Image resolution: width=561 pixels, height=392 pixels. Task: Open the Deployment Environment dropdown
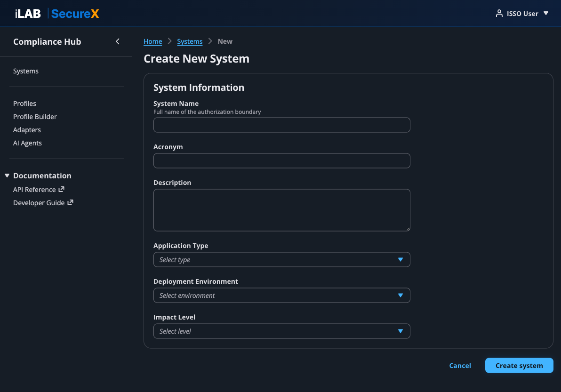pyautogui.click(x=281, y=296)
